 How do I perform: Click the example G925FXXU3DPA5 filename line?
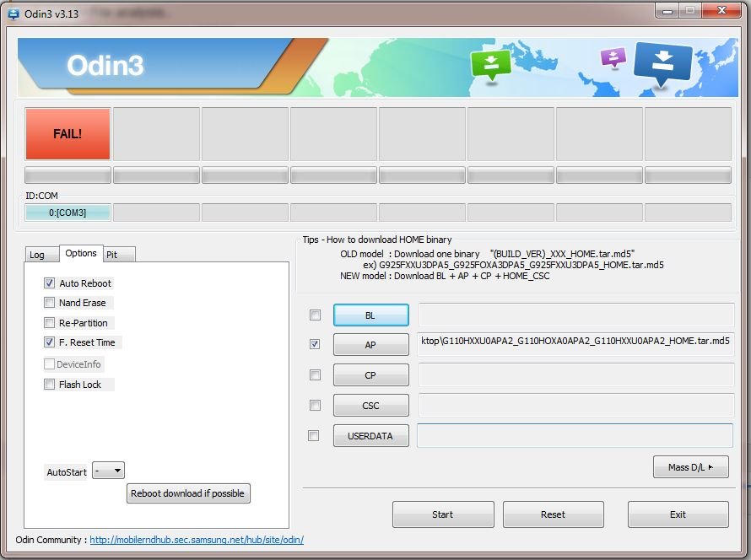[x=513, y=265]
